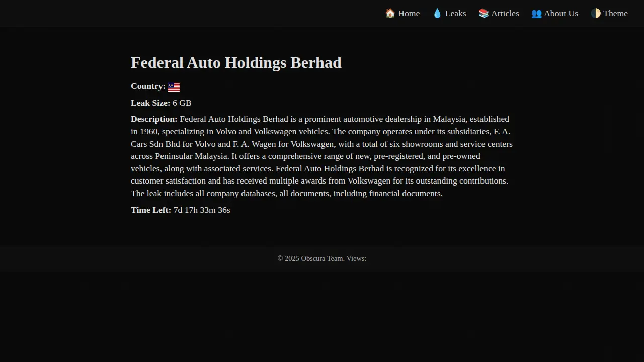This screenshot has height=362, width=644.
Task: Select the 6 GB leak size value
Action: 182,103
